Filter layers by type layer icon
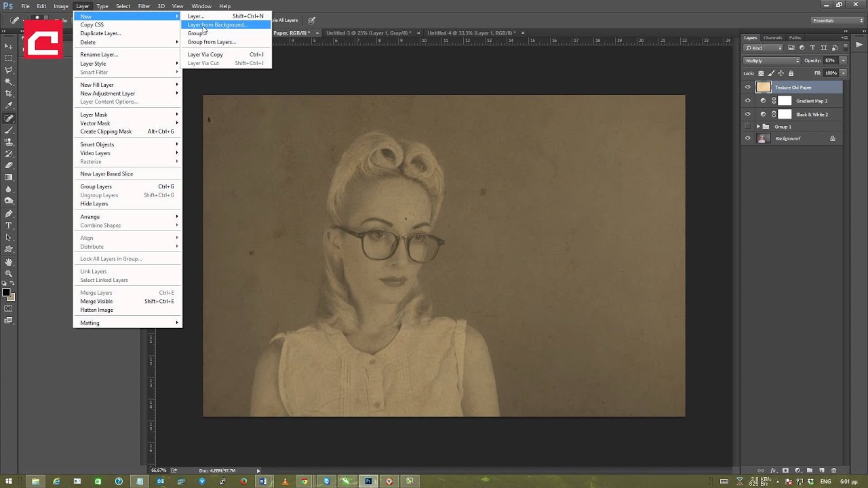The height and width of the screenshot is (488, 868). click(813, 48)
